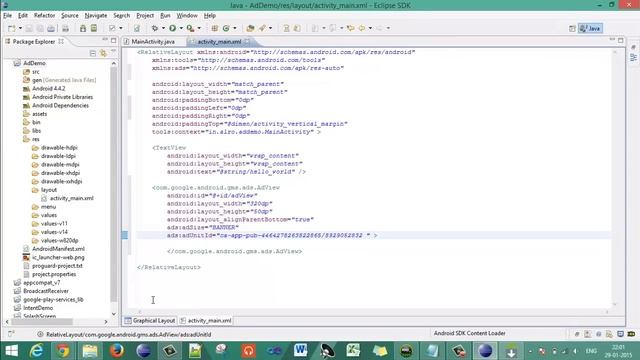Open dropdown arrow beside the Debug icon

point(163,28)
